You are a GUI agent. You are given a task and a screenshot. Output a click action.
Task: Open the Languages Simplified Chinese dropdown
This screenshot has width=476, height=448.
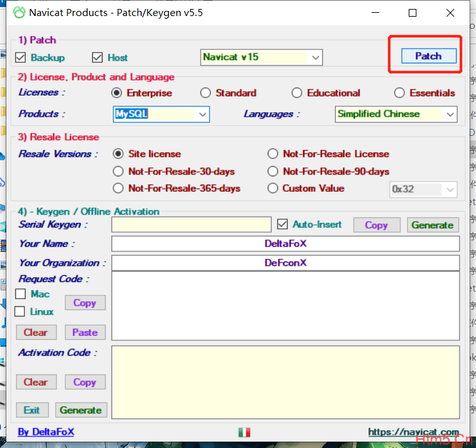click(x=450, y=115)
